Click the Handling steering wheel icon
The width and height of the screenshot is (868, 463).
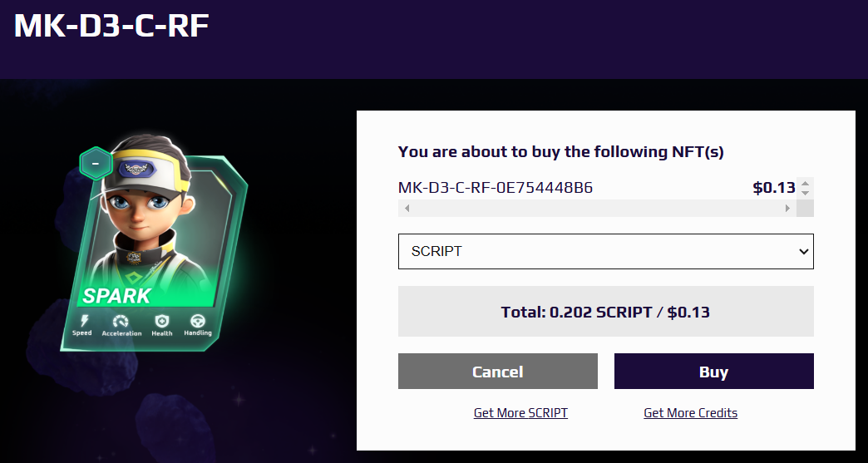198,322
